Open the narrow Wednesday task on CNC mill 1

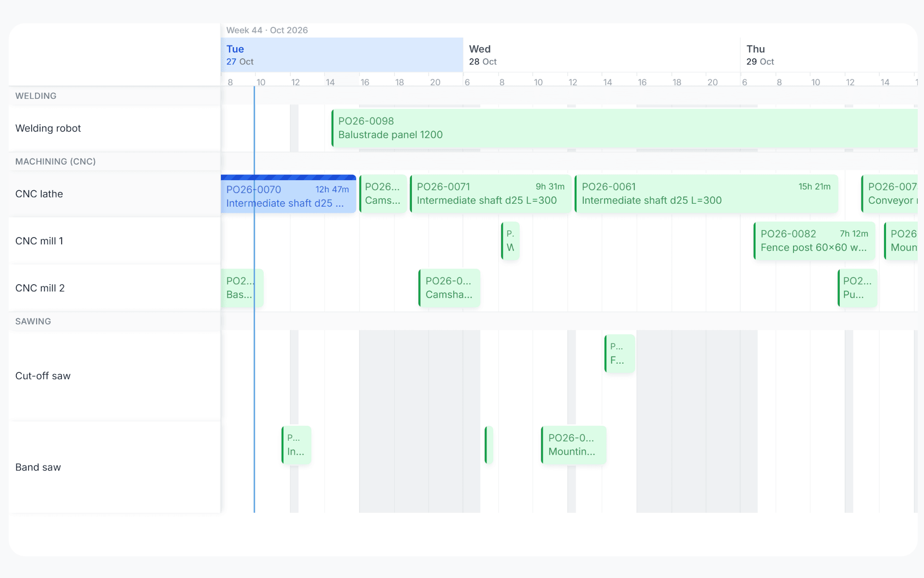[x=510, y=241]
